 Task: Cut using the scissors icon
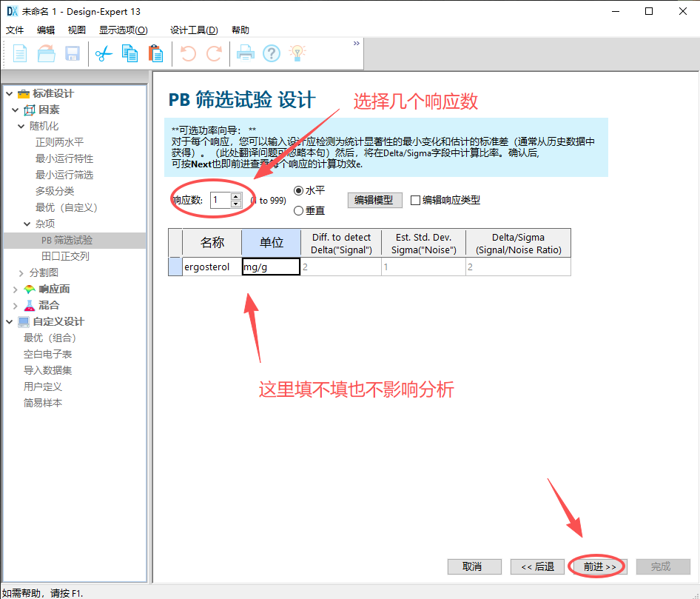(103, 53)
